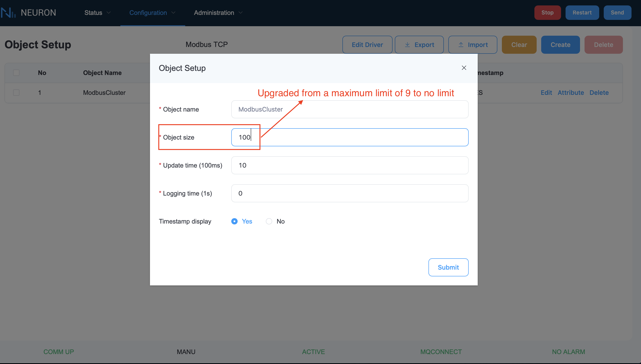Click the No column header
This screenshot has height=364, width=641.
point(42,73)
